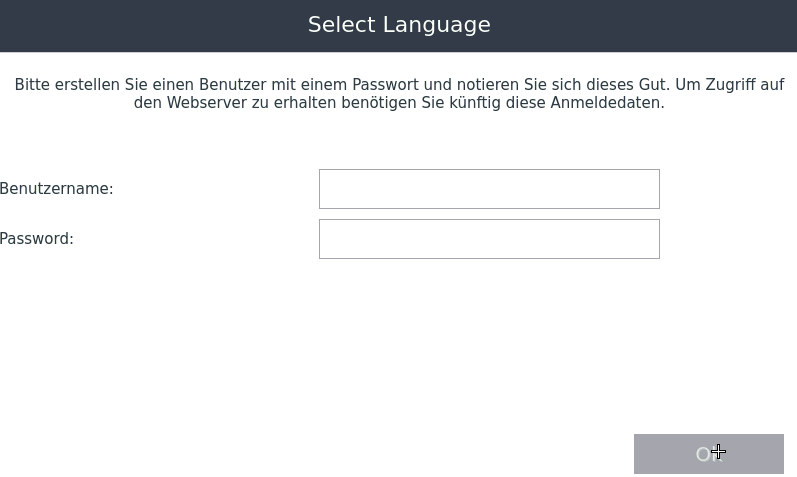Click the word "erstellen" in the instructions
Screen dimensions: 797x477
[x=87, y=86]
